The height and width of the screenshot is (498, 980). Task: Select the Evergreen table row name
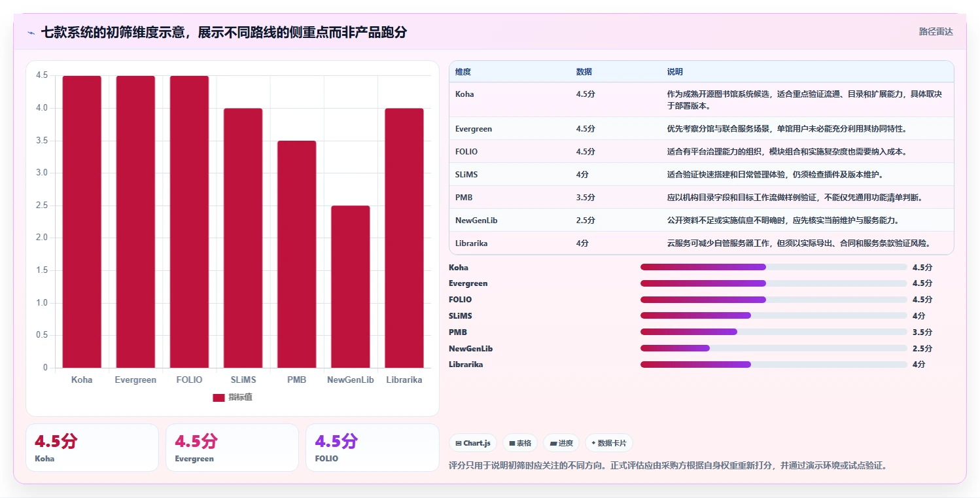pyautogui.click(x=474, y=129)
